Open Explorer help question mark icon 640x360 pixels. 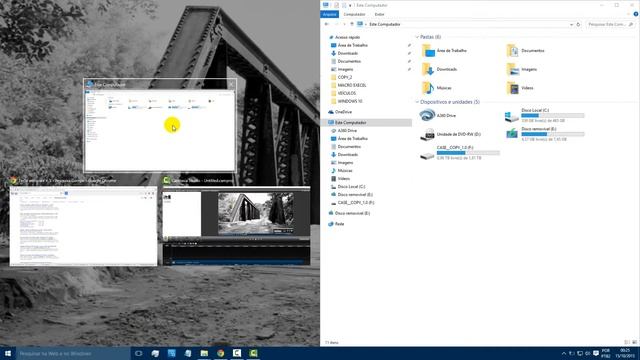point(636,14)
